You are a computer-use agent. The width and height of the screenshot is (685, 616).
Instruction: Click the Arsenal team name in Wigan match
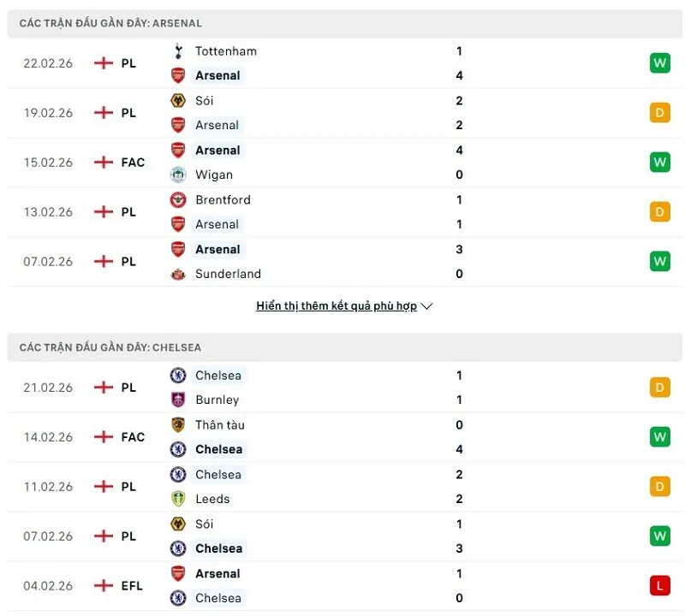(x=219, y=150)
